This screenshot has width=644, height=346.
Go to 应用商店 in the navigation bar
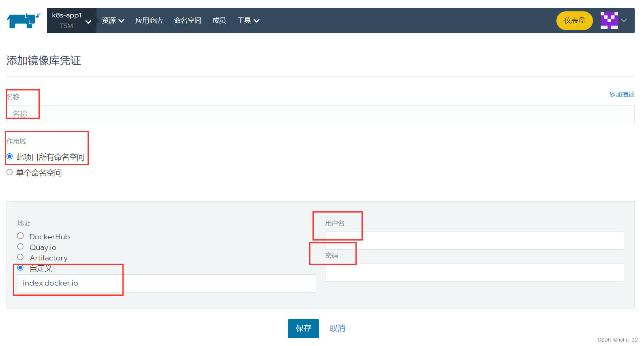pyautogui.click(x=149, y=20)
